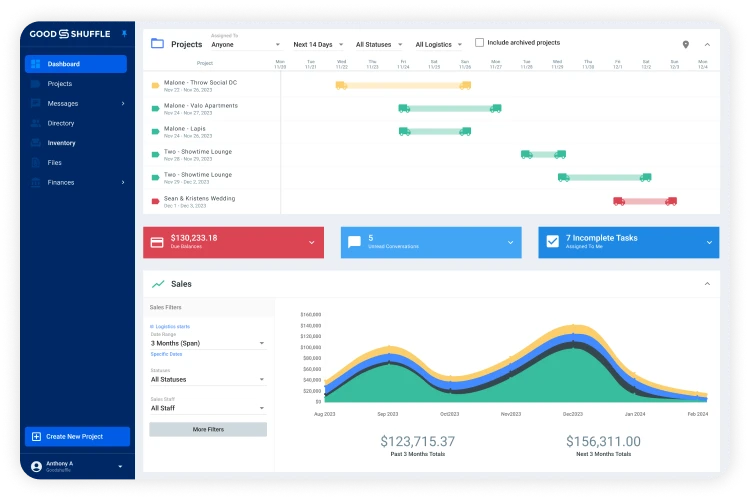
Task: Click the chat bubble icon on Unread Conversations
Action: click(x=353, y=242)
